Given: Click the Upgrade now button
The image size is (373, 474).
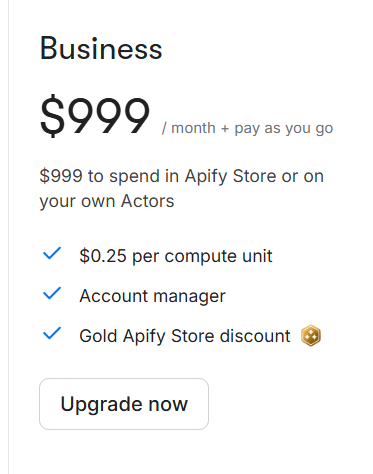Looking at the screenshot, I should pyautogui.click(x=124, y=404).
